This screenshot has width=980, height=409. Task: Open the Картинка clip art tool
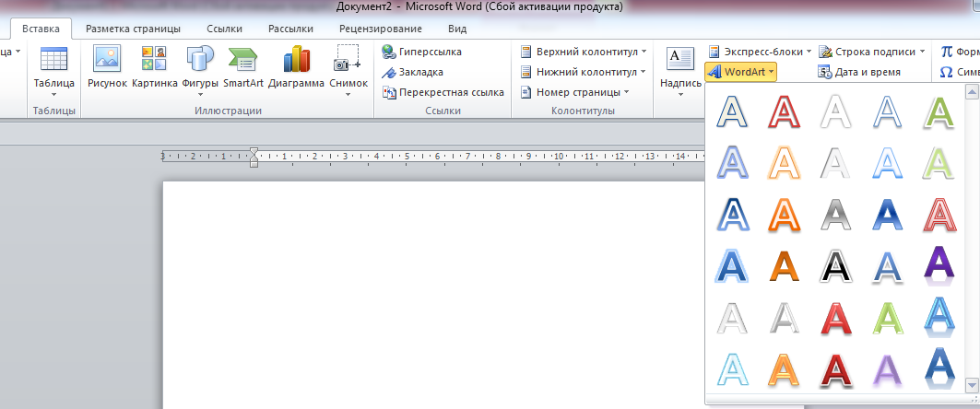(x=154, y=59)
